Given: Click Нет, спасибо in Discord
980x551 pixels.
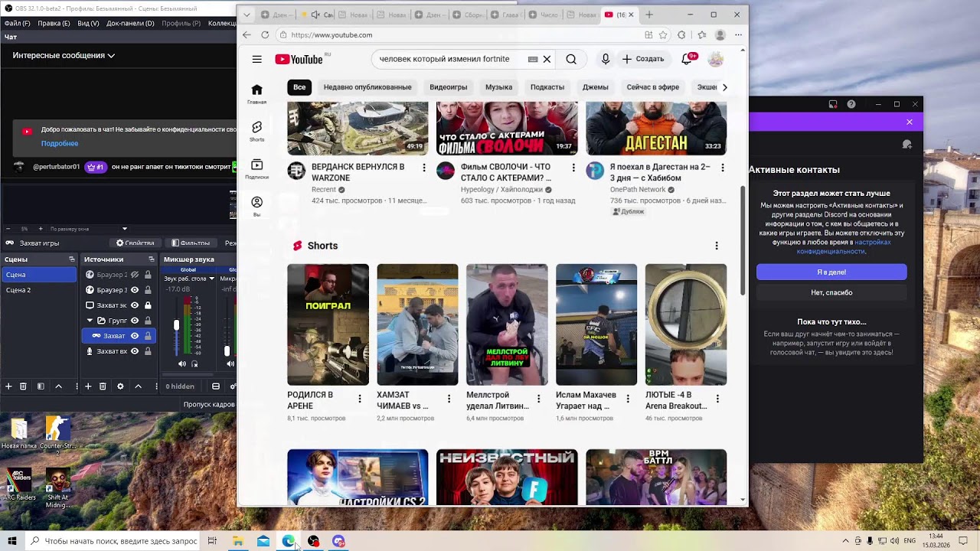Looking at the screenshot, I should pos(831,292).
